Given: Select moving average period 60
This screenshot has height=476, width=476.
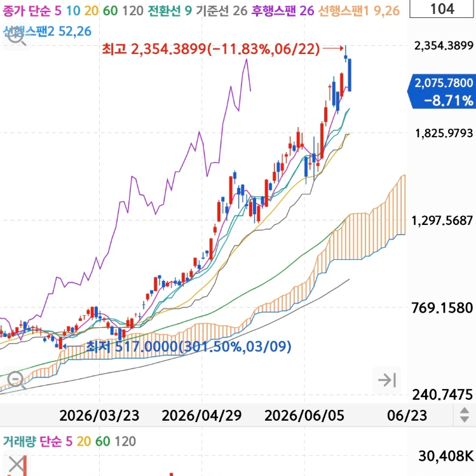Looking at the screenshot, I should (x=110, y=11).
